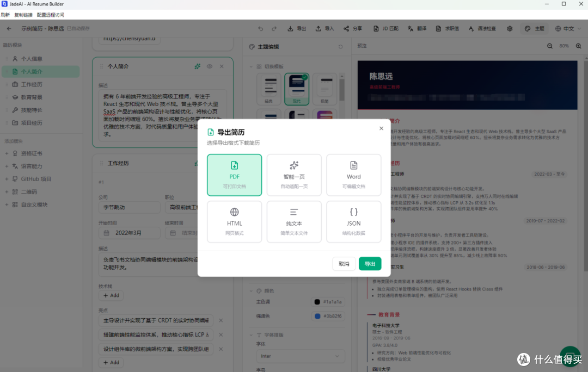Viewport: 588px width, 372px height.
Task: Click the template list scrollbar
Action: click(x=341, y=90)
